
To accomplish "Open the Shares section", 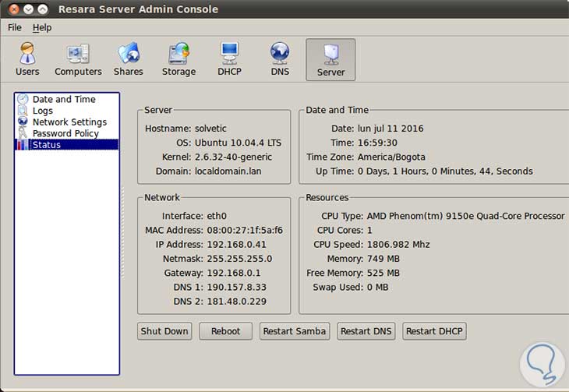I will [x=129, y=59].
